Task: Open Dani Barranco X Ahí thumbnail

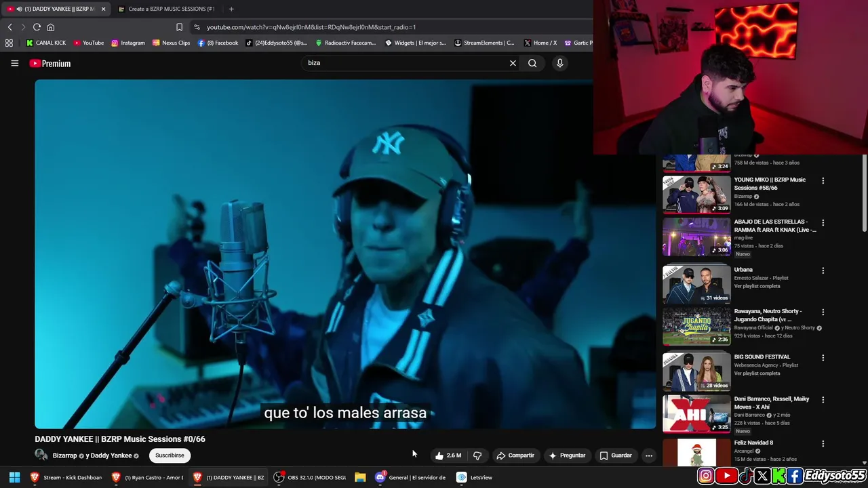Action: pyautogui.click(x=696, y=413)
